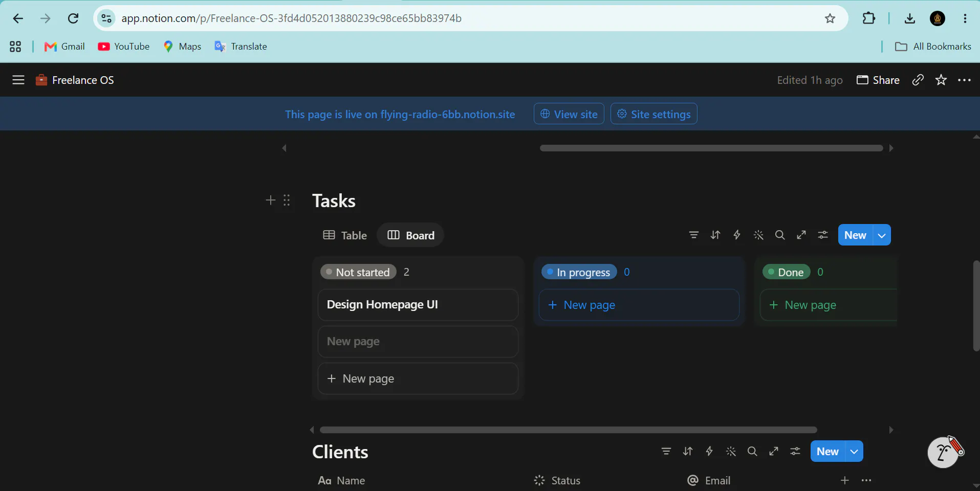Open the Clients sort arrows icon

pos(688,451)
